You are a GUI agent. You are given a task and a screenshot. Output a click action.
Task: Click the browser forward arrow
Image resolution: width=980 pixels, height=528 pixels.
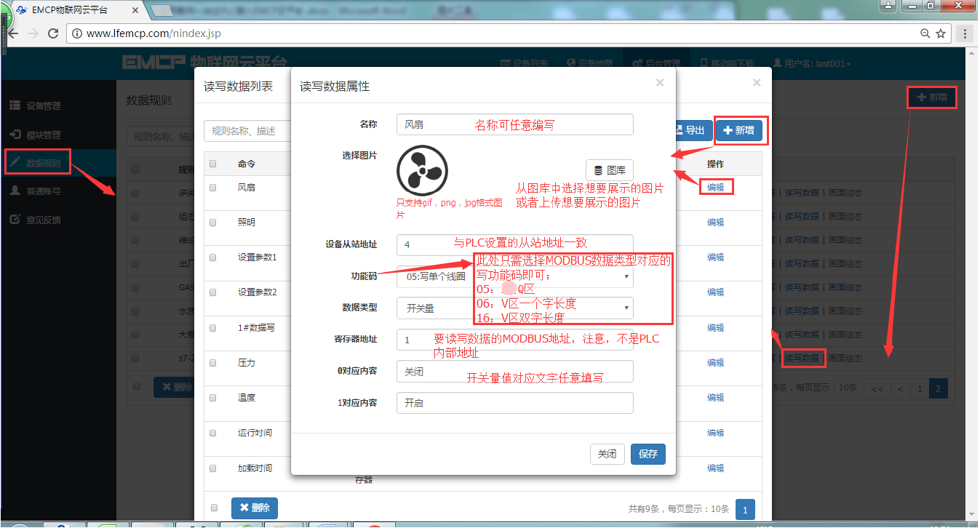tap(33, 33)
